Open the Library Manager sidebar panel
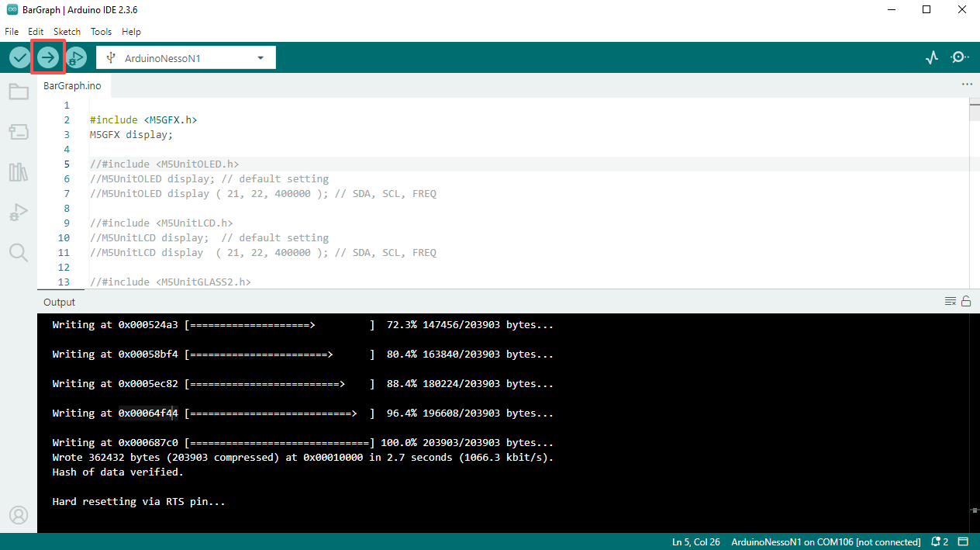Image resolution: width=980 pixels, height=550 pixels. click(19, 172)
